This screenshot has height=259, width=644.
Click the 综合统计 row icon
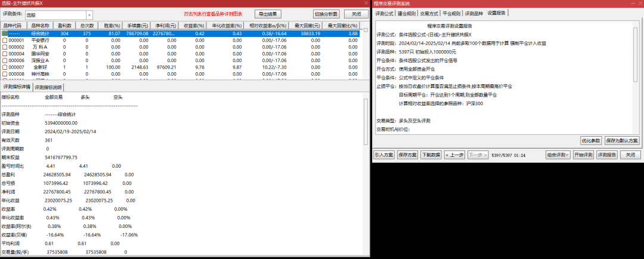5,33
